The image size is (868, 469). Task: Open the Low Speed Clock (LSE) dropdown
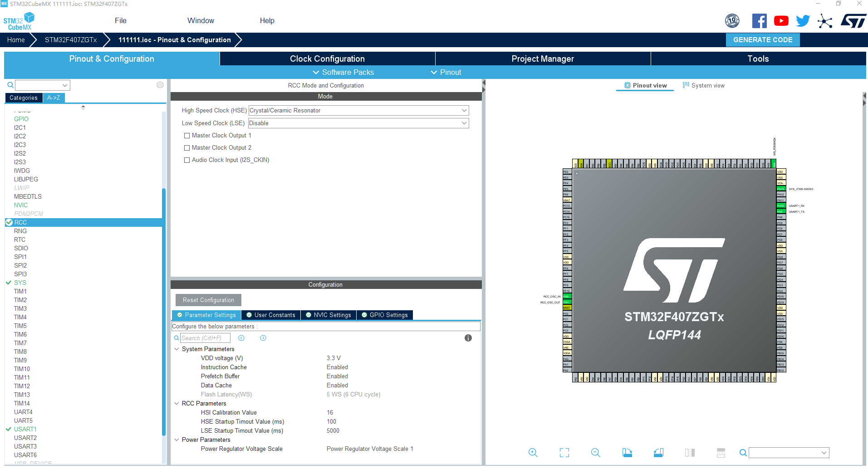point(464,123)
